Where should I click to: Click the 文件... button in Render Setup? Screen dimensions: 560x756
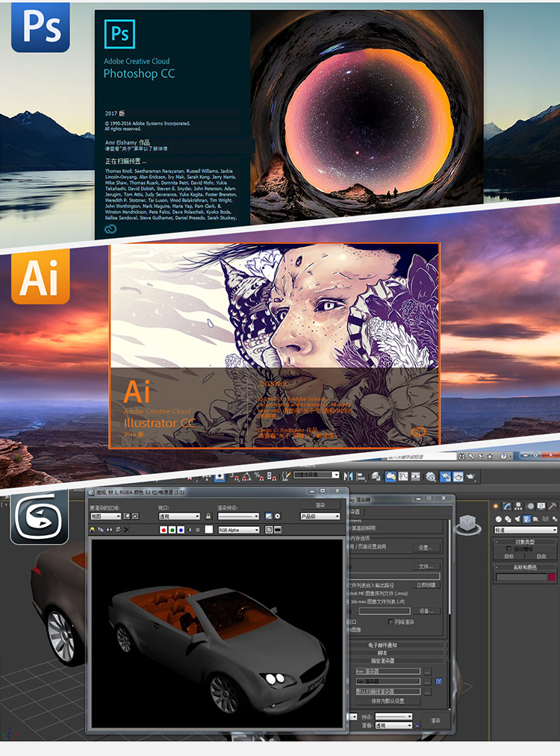(426, 566)
